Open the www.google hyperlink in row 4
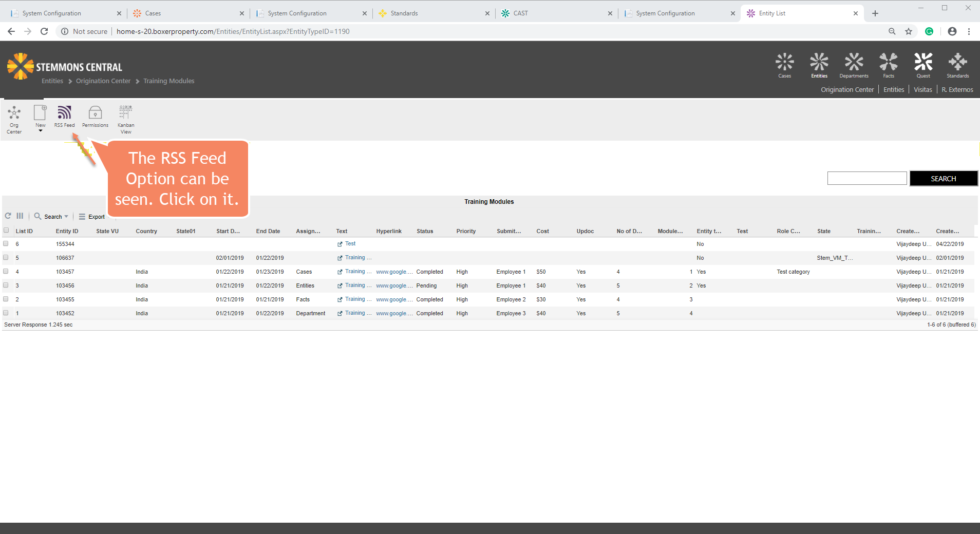The width and height of the screenshot is (980, 534). 394,272
